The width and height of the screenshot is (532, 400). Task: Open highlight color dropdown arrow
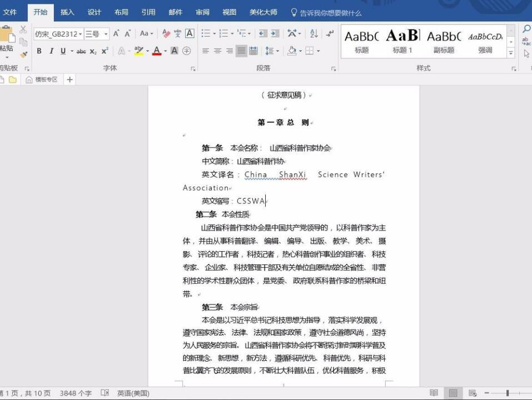(147, 51)
